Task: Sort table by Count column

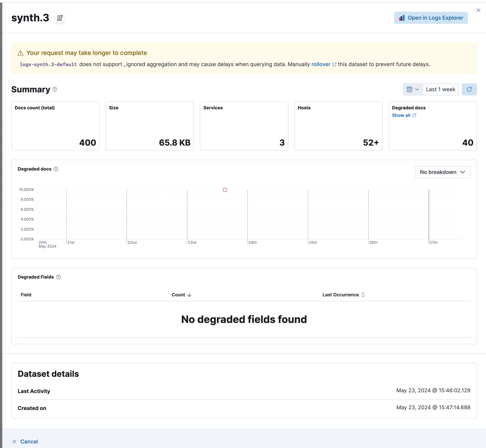Action: [181, 295]
